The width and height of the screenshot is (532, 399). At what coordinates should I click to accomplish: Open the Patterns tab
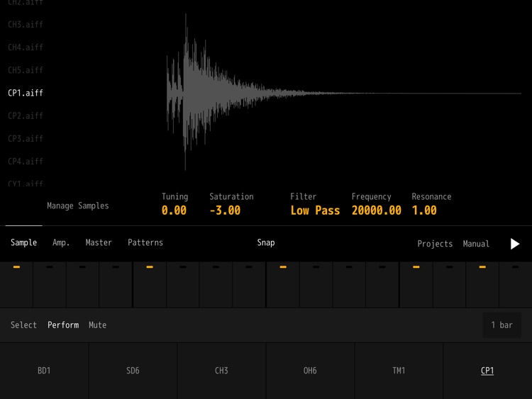(x=145, y=242)
